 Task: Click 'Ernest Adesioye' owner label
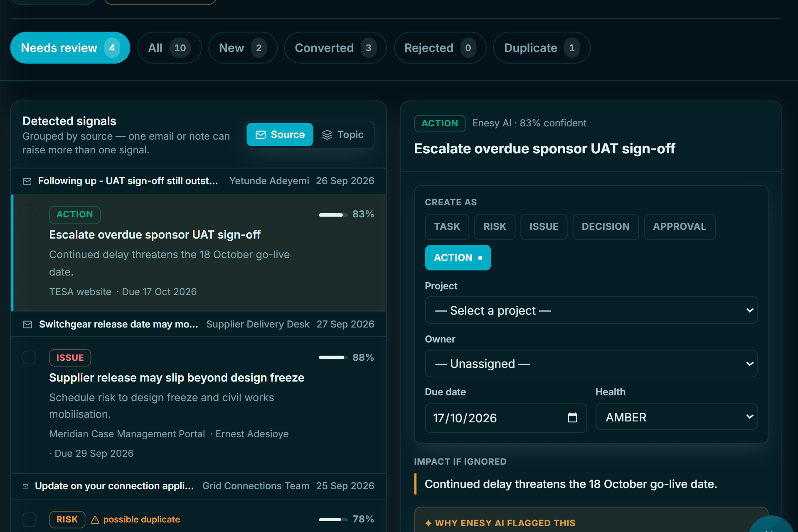tap(252, 434)
